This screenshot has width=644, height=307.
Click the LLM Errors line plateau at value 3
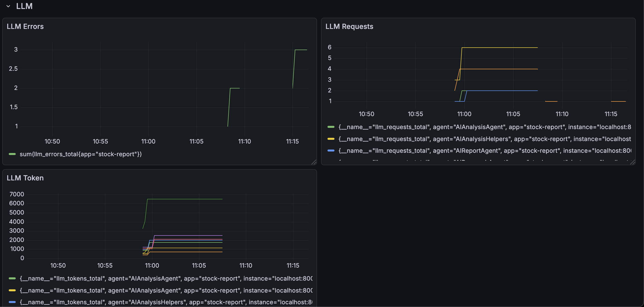click(301, 50)
